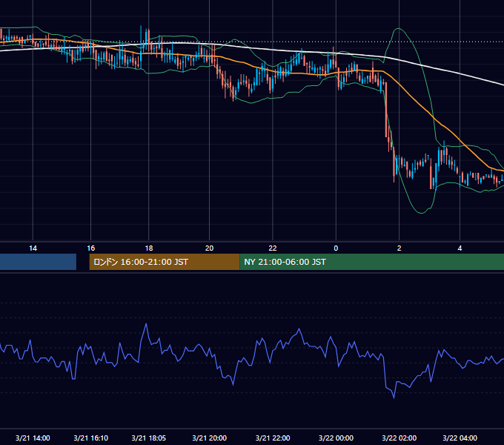Image resolution: width=504 pixels, height=445 pixels.
Task: Click the 3/21 14:00 timestamp on oscillator axis
Action: click(x=33, y=438)
